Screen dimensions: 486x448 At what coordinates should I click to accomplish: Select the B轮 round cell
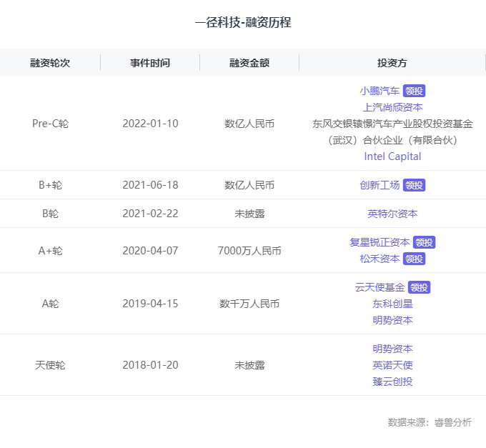[50, 214]
